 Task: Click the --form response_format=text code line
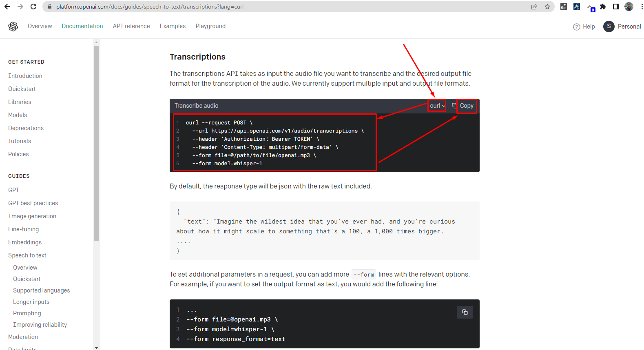(x=236, y=339)
